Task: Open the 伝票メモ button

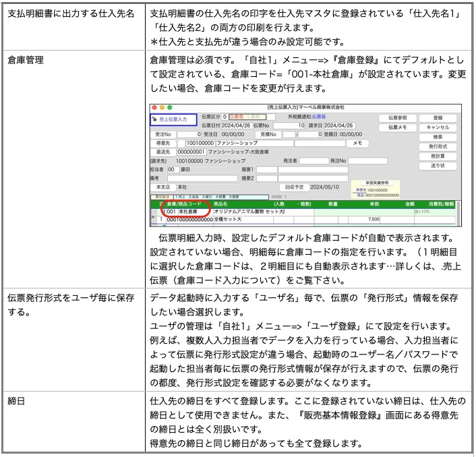Action: point(397,127)
